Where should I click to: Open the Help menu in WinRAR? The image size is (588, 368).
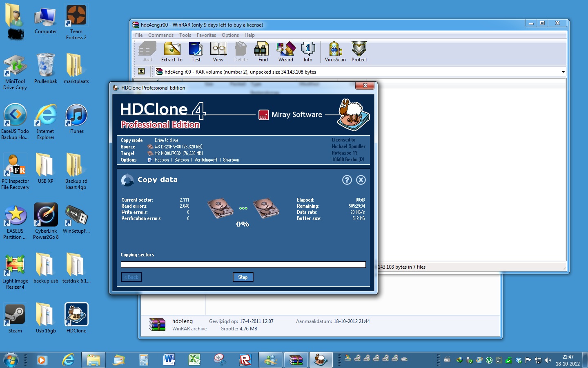[249, 35]
